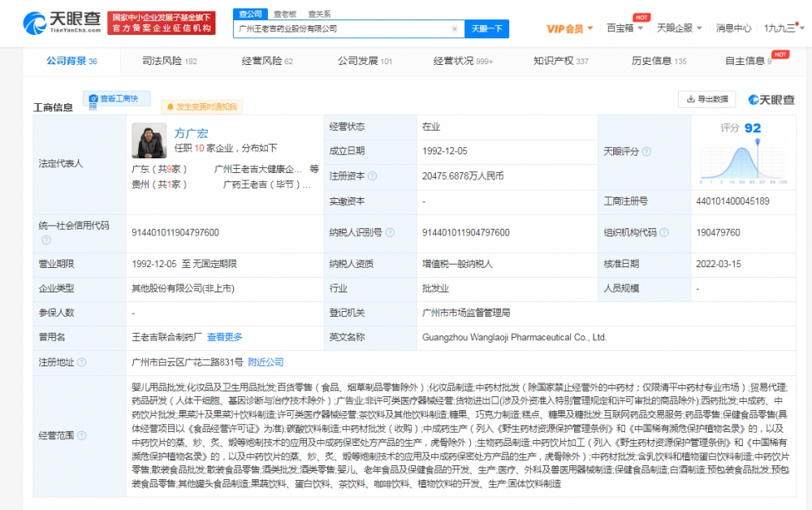This screenshot has width=812, height=510.
Task: Click the English name Guangzhou Wanglaoji Pharmaceutical
Action: (x=514, y=337)
